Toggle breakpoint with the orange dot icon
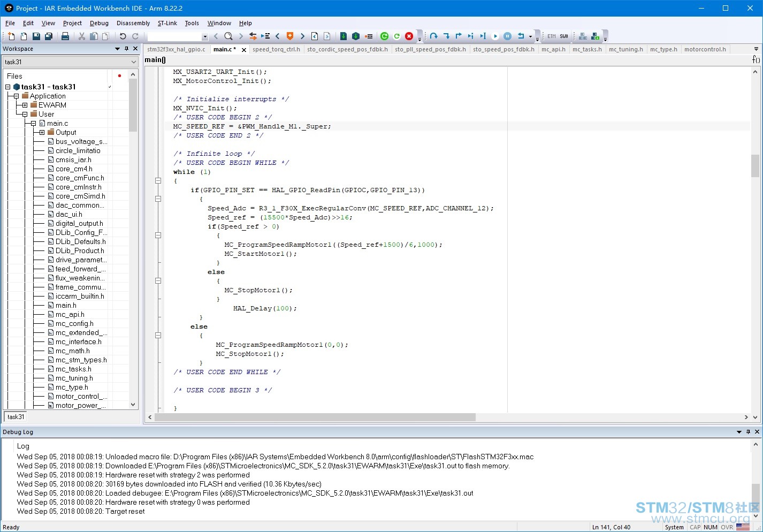This screenshot has width=763, height=532. pyautogui.click(x=369, y=36)
